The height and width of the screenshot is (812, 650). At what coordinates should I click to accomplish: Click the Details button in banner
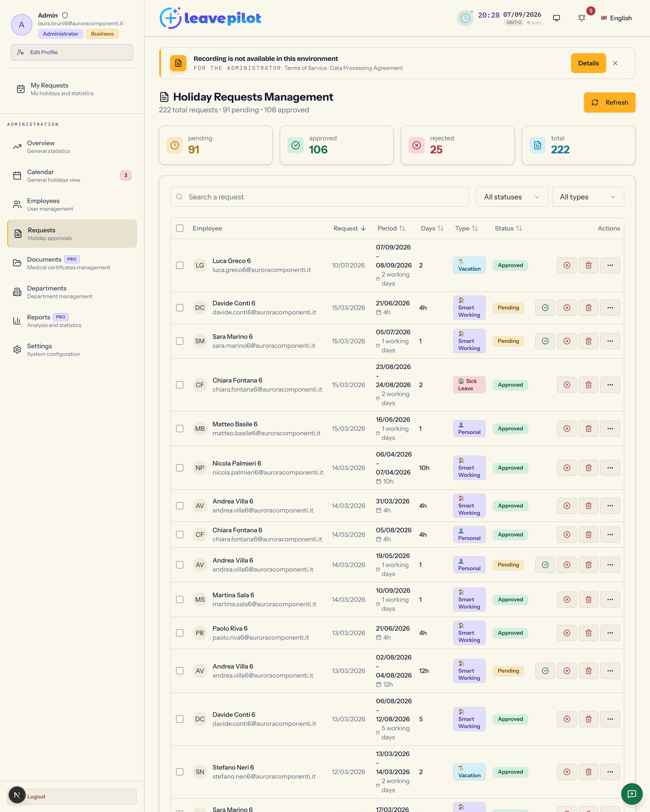click(x=588, y=63)
